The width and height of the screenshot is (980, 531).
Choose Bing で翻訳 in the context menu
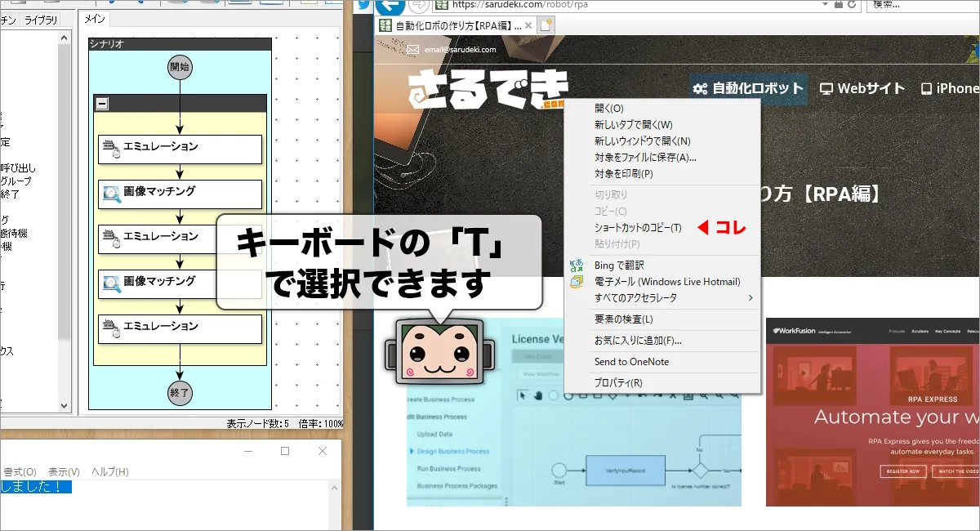tap(662, 265)
